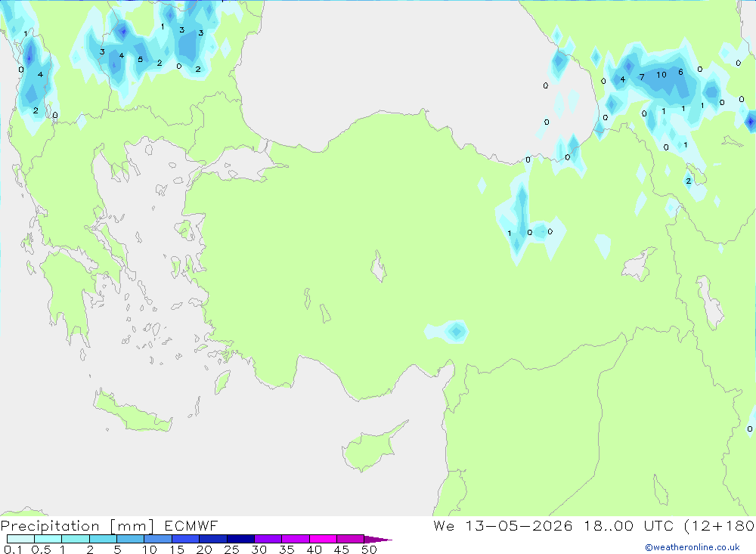Image resolution: width=756 pixels, height=554 pixels.
Task: Click the 0.1–0.5 mm palest cyan legend swatch
Action: 20,539
